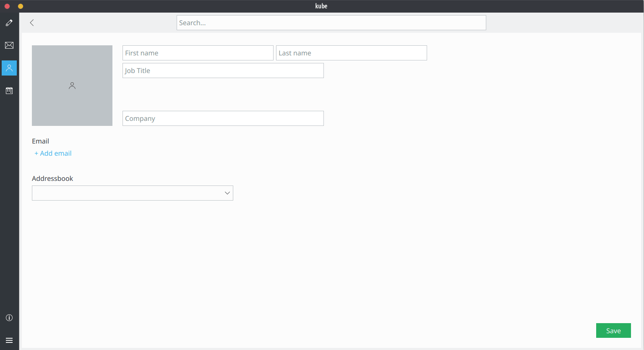Click the kube title bar text
644x350 pixels.
point(321,6)
